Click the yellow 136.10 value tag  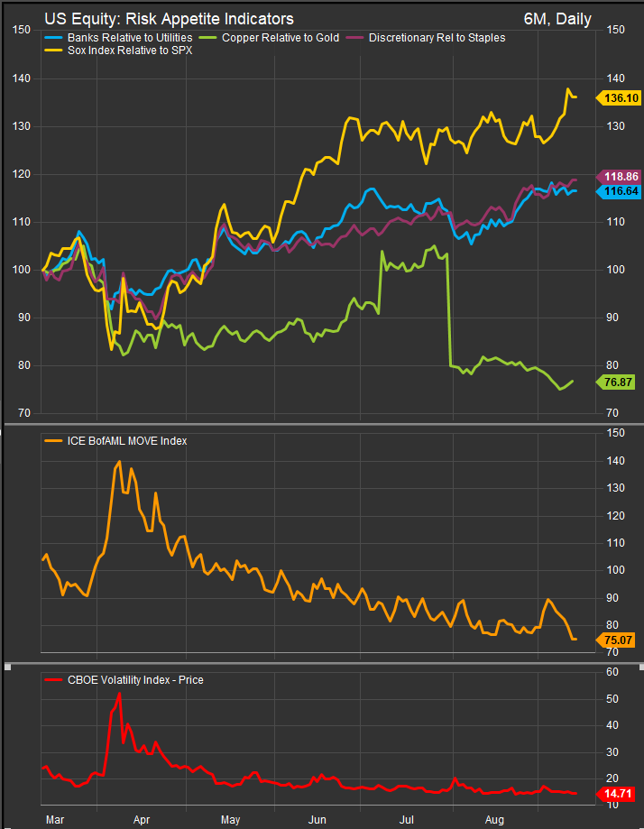(618, 97)
